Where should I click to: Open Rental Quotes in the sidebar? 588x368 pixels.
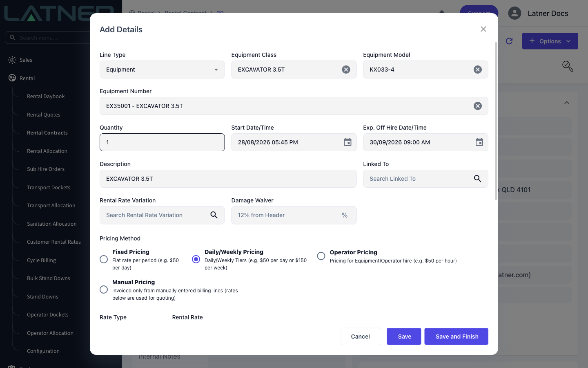(44, 114)
